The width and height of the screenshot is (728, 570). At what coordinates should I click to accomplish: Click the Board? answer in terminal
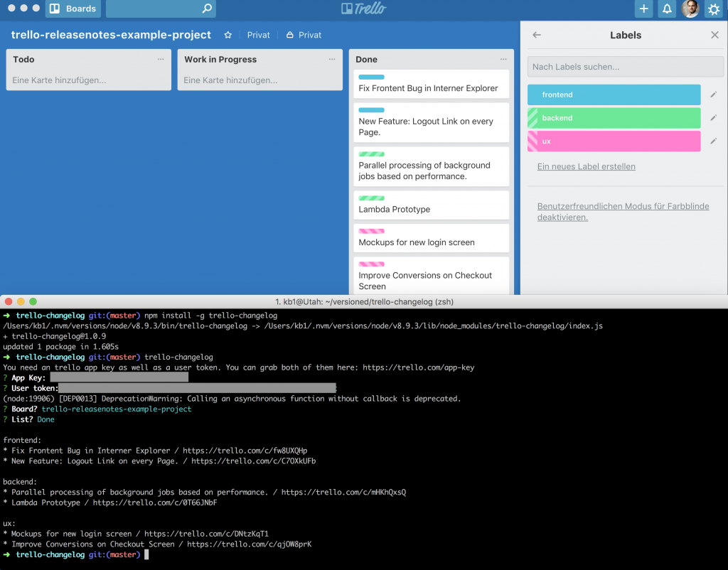coord(116,409)
